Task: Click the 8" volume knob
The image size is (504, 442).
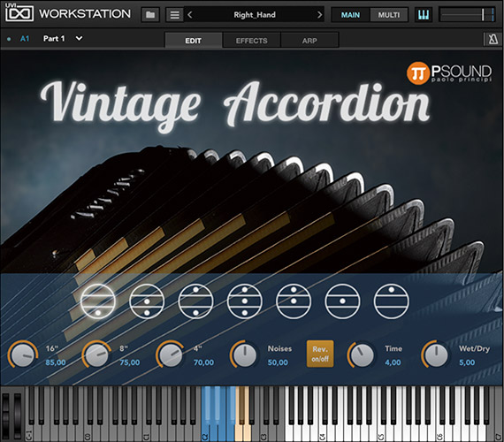Action: 96,354
